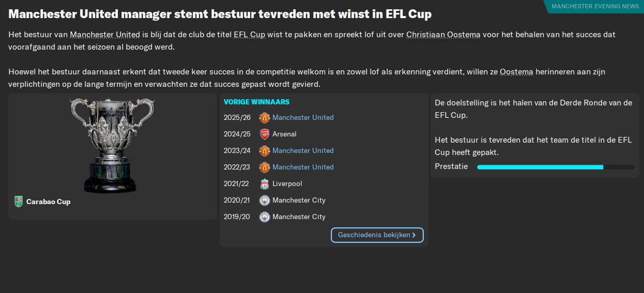Click the Liverpool crest for 2021/22
The image size is (644, 293).
tap(264, 183)
